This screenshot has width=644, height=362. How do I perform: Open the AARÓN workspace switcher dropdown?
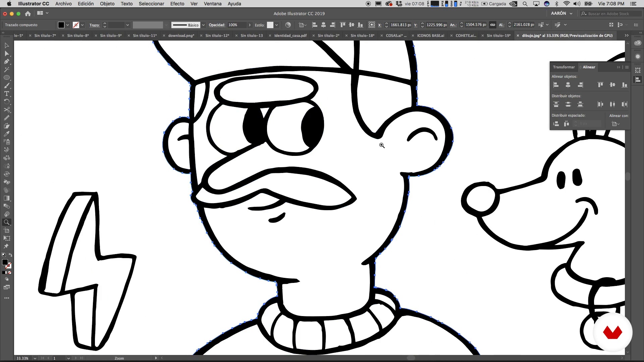pos(561,13)
